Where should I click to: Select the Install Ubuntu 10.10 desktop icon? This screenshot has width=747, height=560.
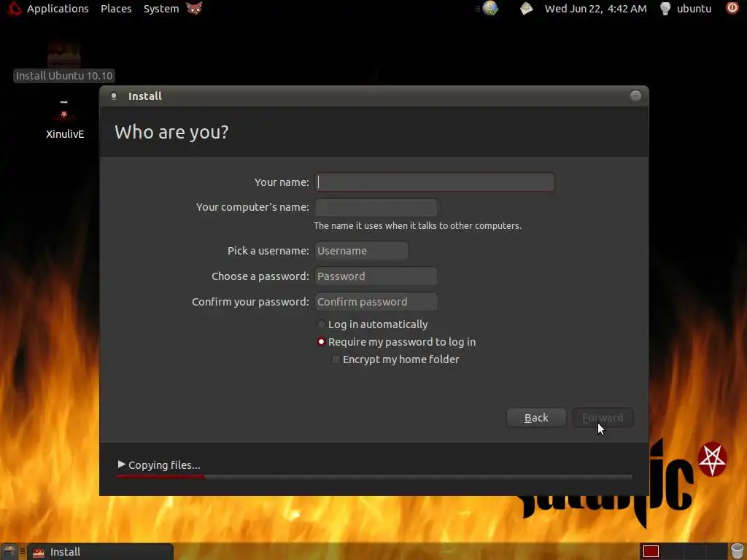(x=64, y=62)
